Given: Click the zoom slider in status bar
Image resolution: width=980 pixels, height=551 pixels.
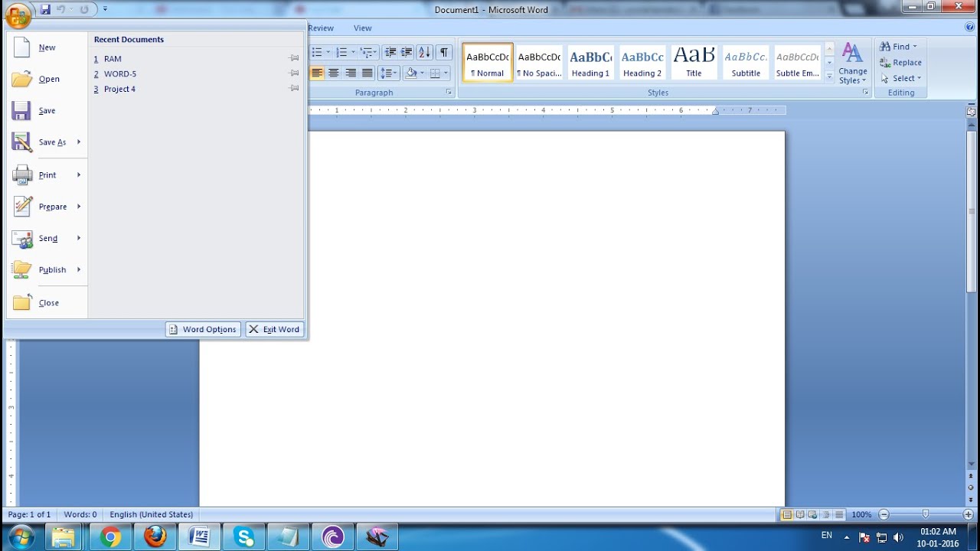Looking at the screenshot, I should [x=924, y=514].
